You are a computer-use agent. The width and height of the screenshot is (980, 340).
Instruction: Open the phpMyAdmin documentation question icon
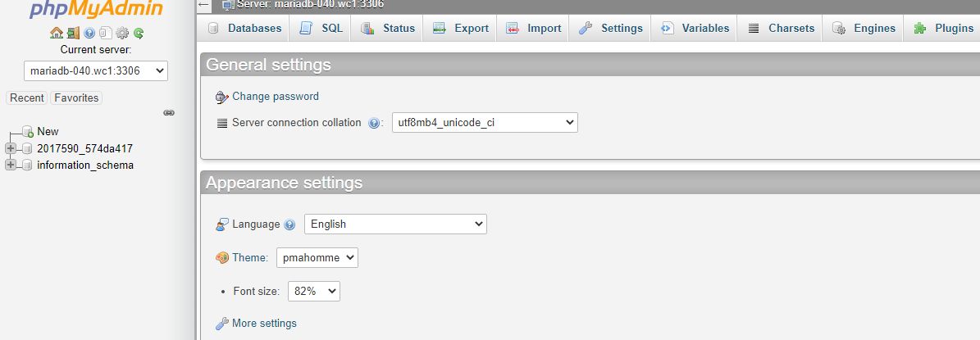[89, 33]
